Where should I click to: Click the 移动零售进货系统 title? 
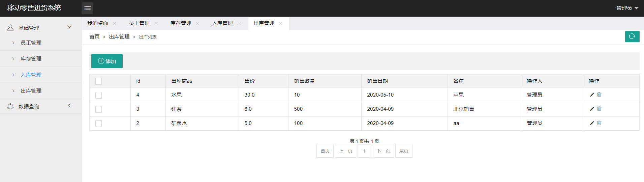click(x=34, y=8)
